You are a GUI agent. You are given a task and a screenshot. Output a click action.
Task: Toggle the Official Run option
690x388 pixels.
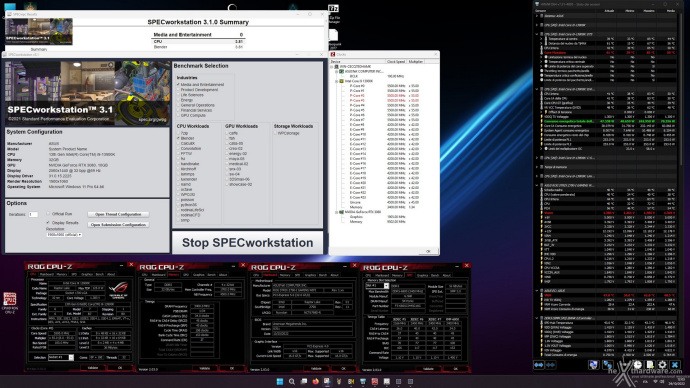[x=48, y=214]
